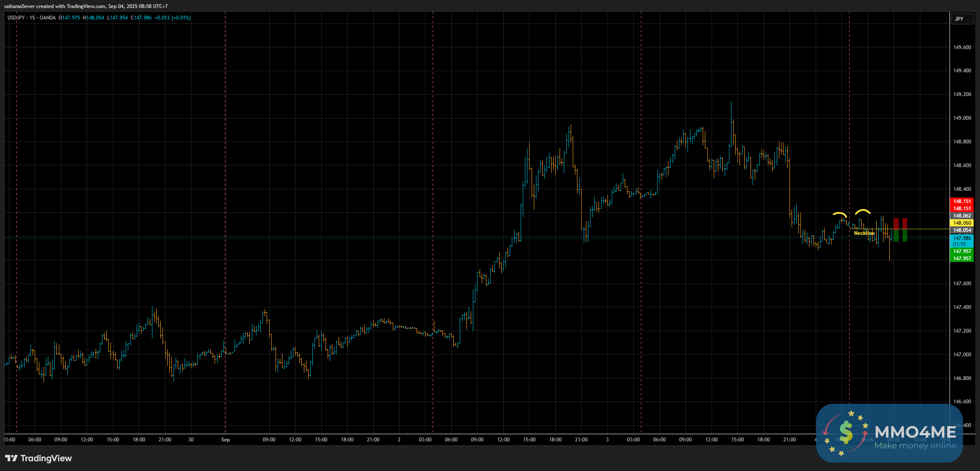Select the horizontal neckline ray line
The width and height of the screenshot is (980, 471).
point(927,229)
